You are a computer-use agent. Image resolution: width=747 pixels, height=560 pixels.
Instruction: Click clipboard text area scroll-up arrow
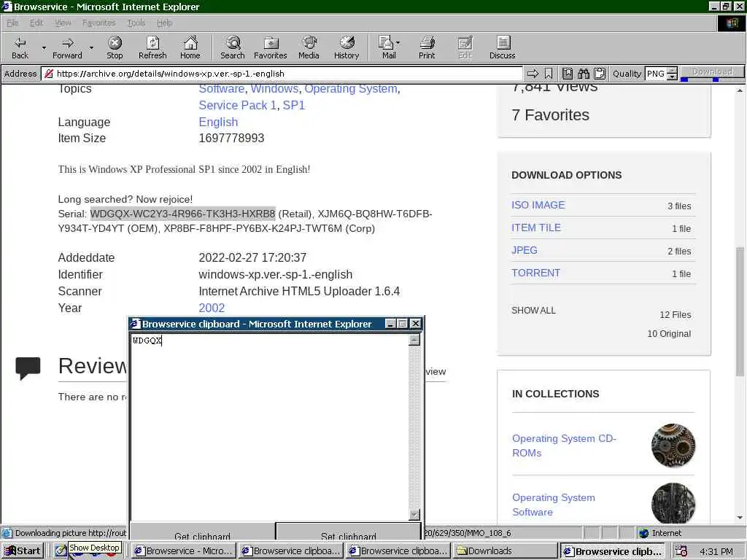(414, 340)
